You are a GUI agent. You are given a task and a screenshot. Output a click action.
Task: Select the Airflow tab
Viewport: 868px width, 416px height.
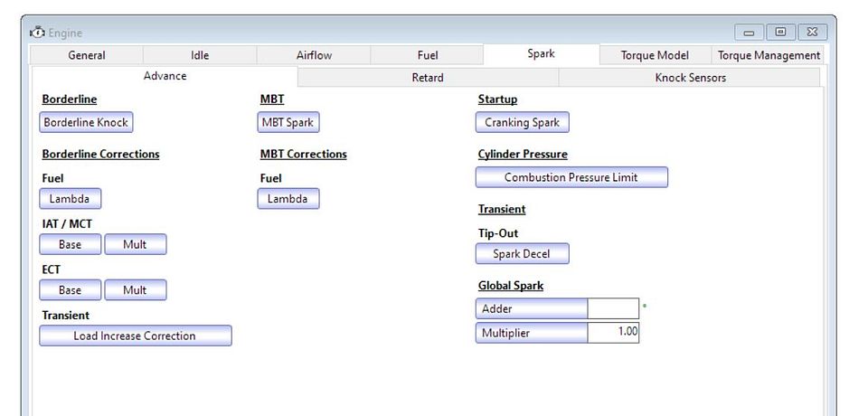[x=314, y=55]
